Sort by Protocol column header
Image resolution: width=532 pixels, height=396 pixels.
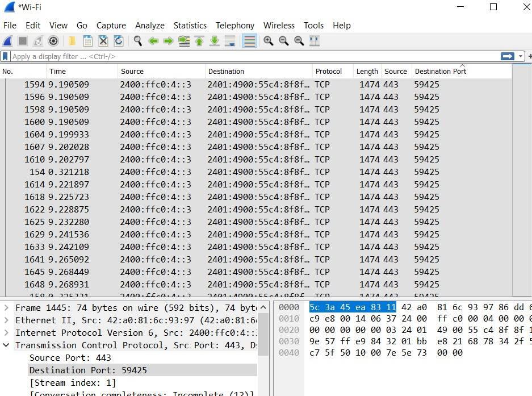(333, 72)
